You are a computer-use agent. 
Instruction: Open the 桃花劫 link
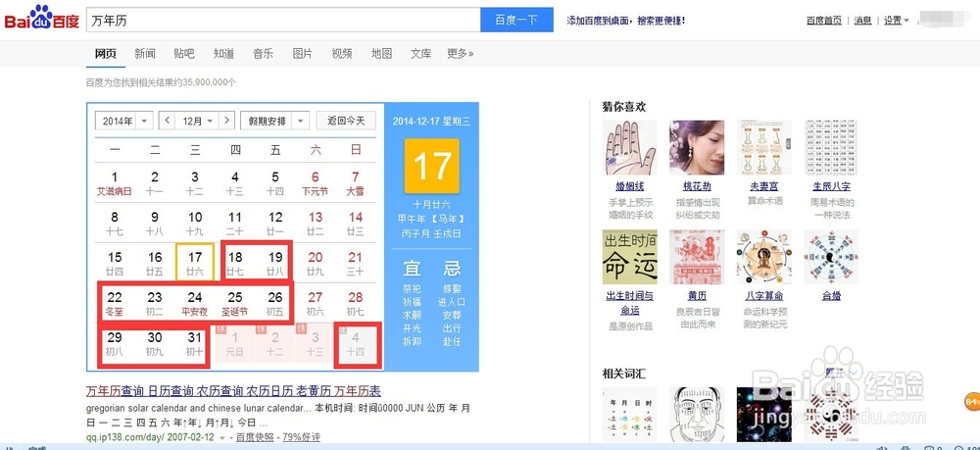click(697, 186)
